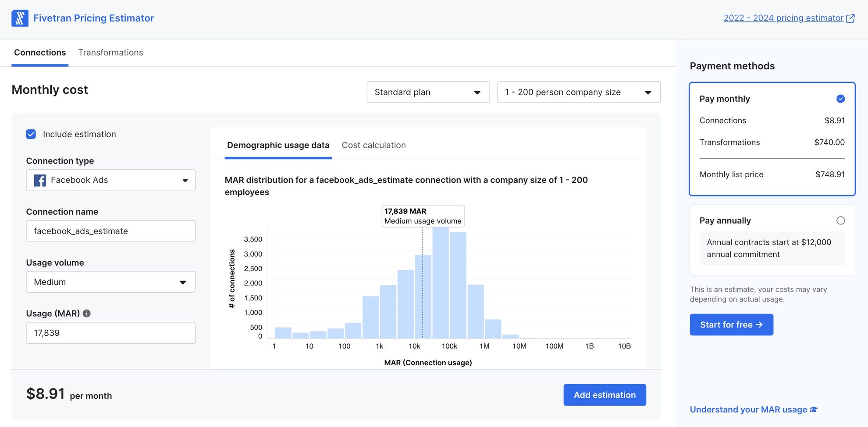
Task: Open the Cost calculation tab
Action: (374, 145)
